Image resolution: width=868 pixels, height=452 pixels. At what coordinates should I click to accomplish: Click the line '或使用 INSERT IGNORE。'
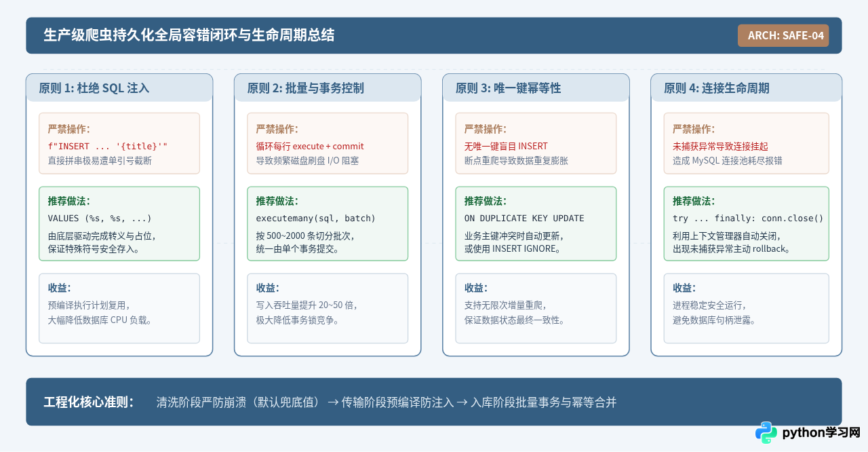[x=513, y=249]
